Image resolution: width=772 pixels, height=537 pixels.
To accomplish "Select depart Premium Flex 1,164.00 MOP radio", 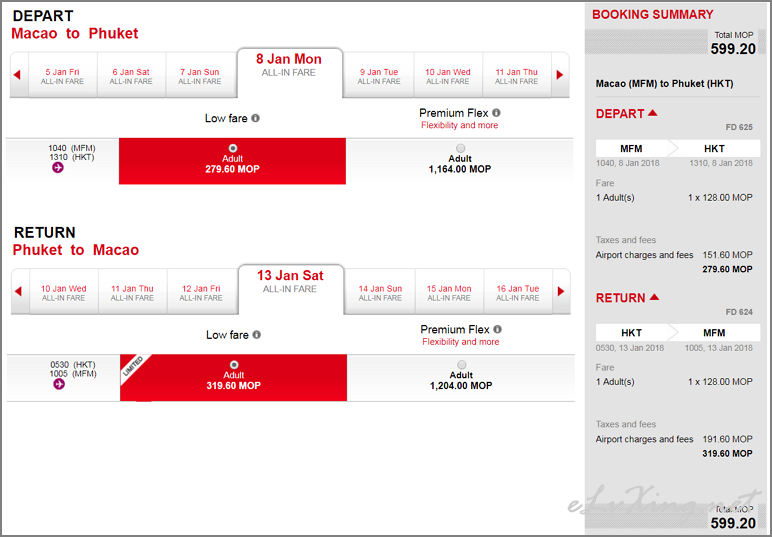I will coord(460,148).
